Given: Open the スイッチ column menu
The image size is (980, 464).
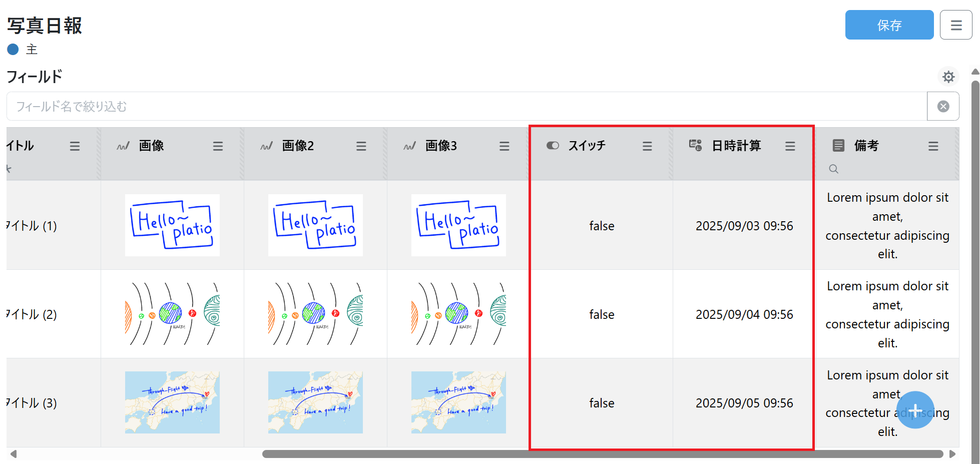Looking at the screenshot, I should coord(647,146).
